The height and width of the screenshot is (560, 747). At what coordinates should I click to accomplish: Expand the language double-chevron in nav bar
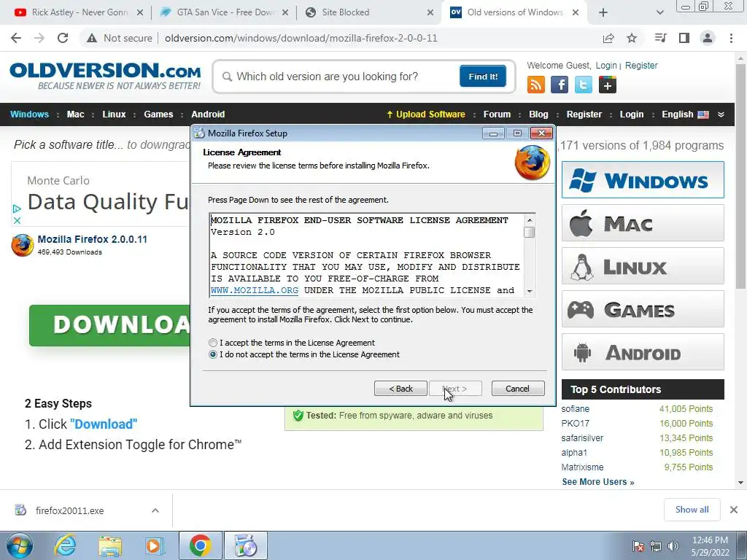[721, 114]
